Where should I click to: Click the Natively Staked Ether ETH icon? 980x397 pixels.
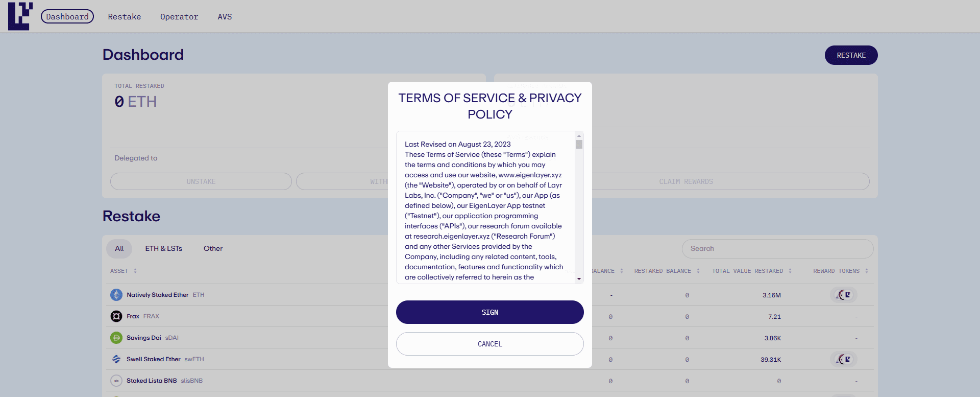[116, 295]
